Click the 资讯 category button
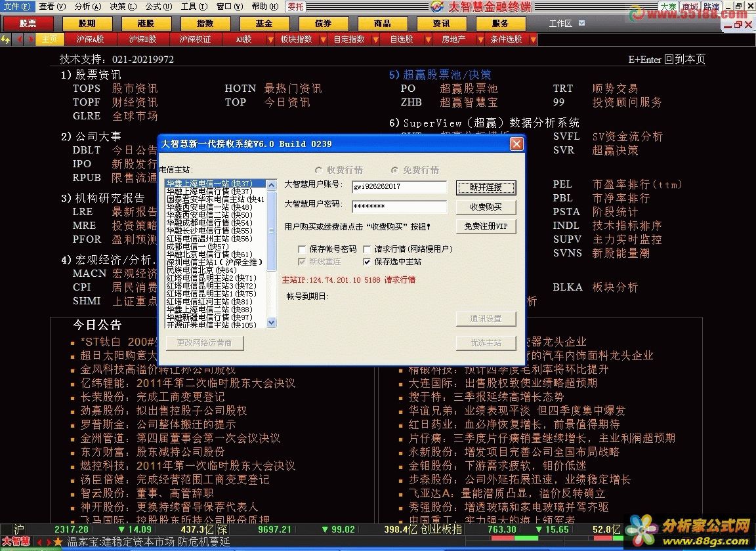This screenshot has width=756, height=551. point(441,23)
